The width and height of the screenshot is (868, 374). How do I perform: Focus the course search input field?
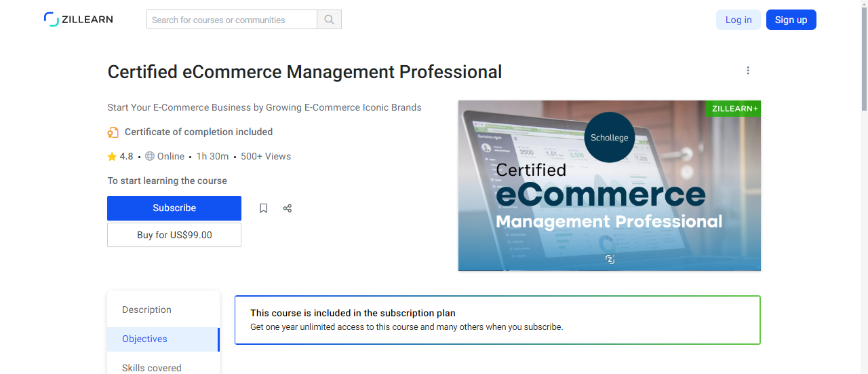[232, 20]
